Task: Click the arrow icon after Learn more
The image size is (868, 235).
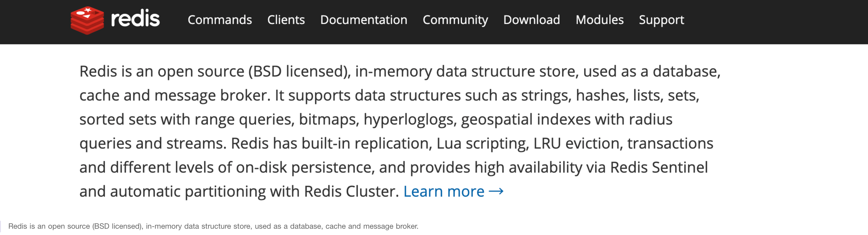Action: coord(496,191)
